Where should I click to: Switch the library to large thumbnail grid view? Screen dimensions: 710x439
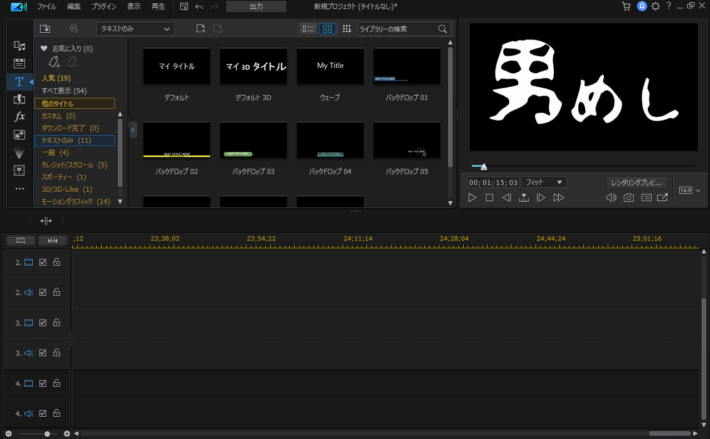coord(327,29)
